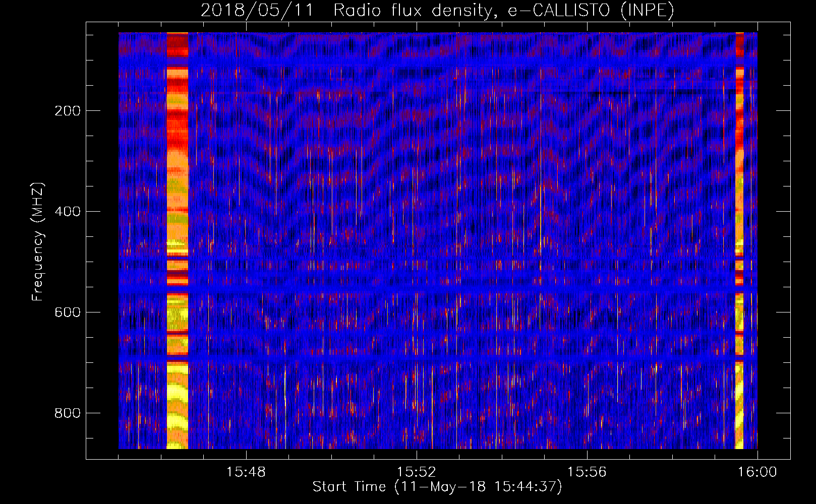Screen dimensions: 816x504
Task: Click the 'Start Time (11-May-18 15:44:37)' label
Action: pos(437,487)
